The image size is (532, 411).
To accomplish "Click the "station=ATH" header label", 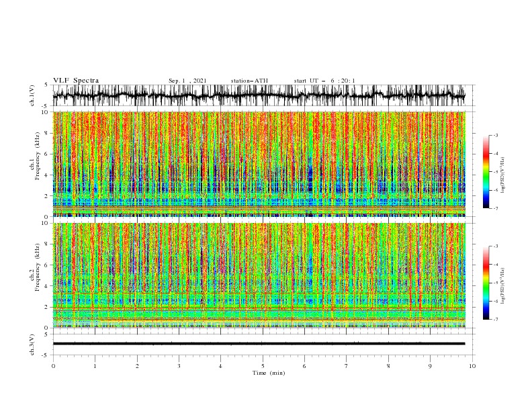I will click(249, 81).
